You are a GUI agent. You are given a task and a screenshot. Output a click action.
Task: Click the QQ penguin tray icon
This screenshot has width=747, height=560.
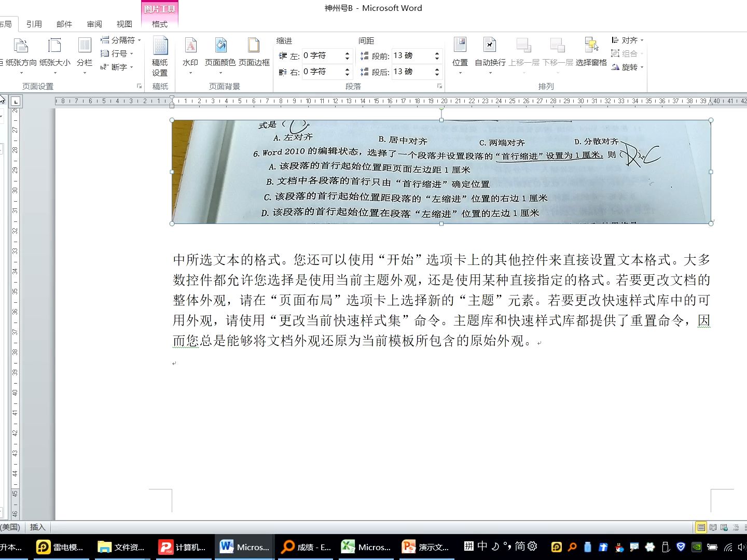619,547
